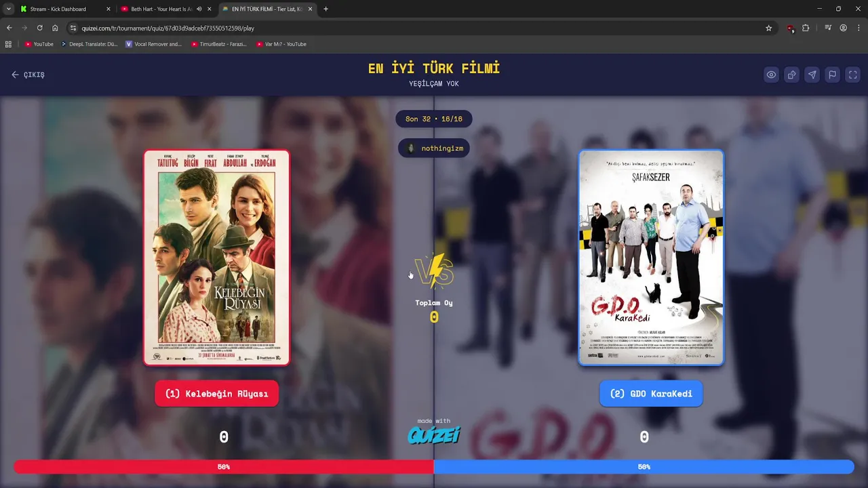The height and width of the screenshot is (488, 868).
Task: Open a new browser tab
Action: click(x=325, y=9)
